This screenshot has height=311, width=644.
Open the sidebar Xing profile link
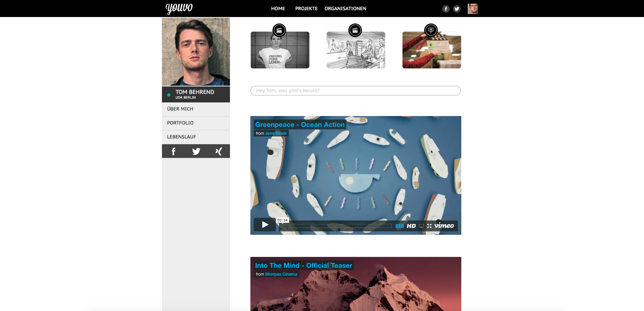[x=219, y=151]
